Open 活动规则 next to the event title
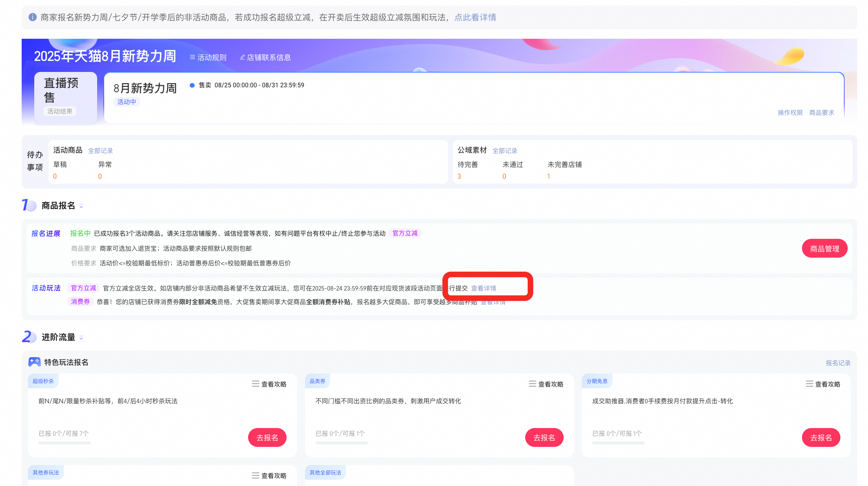 coord(212,58)
